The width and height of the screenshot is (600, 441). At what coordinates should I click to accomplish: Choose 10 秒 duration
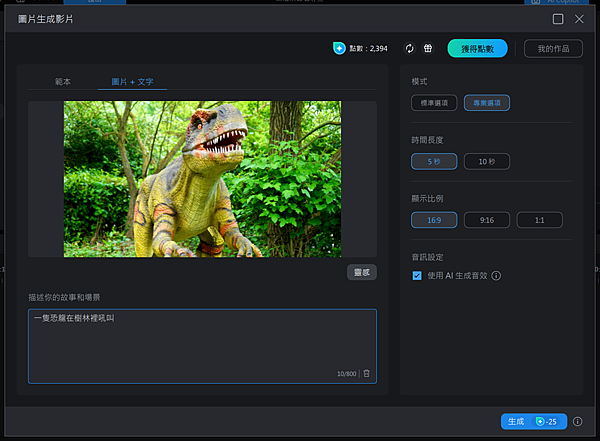point(487,162)
